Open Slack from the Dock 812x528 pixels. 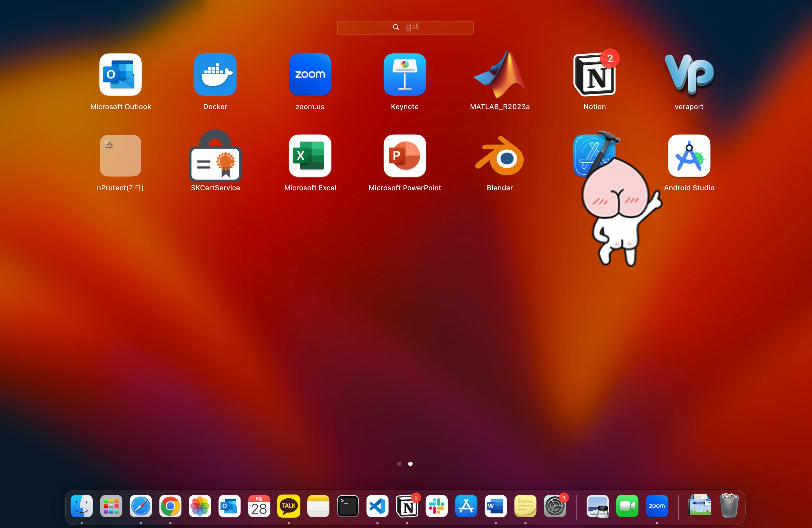(436, 506)
